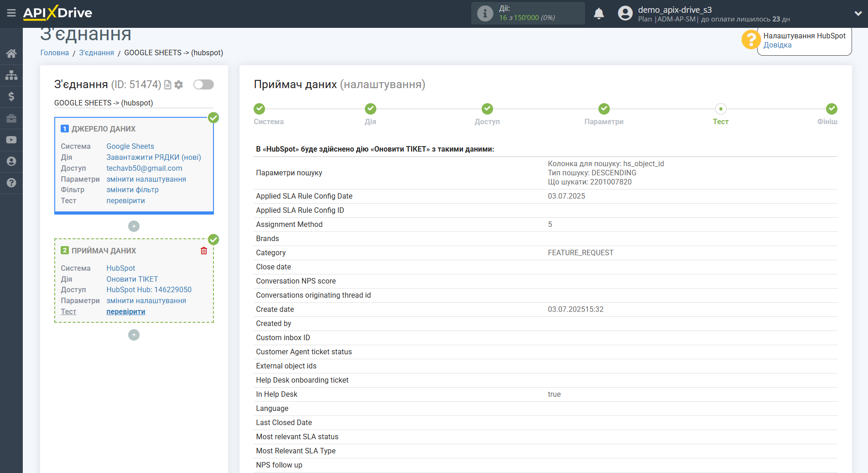
Task: Click the ApiX-Drive logo
Action: point(57,13)
